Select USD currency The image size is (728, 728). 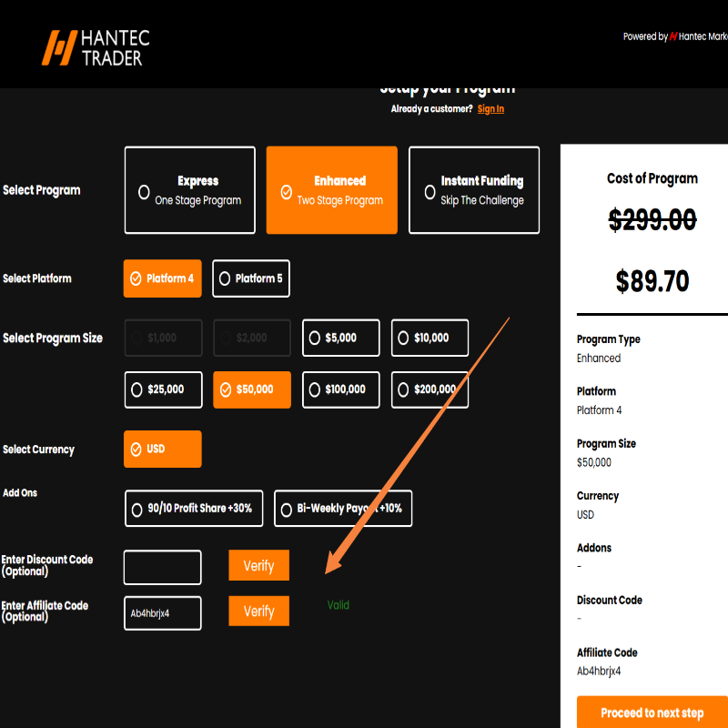pos(163,449)
